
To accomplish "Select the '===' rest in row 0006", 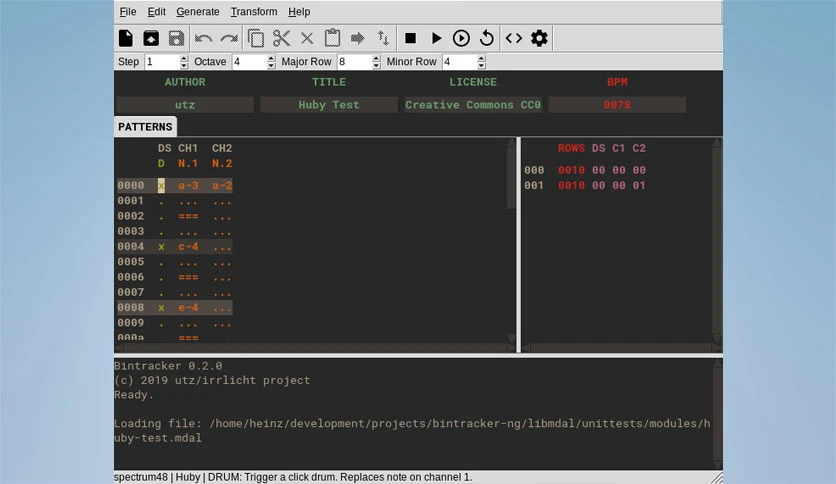I will 188,277.
